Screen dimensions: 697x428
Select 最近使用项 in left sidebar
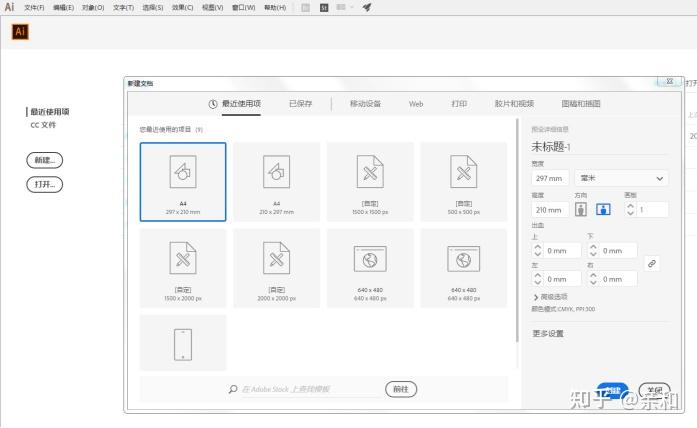(x=50, y=112)
